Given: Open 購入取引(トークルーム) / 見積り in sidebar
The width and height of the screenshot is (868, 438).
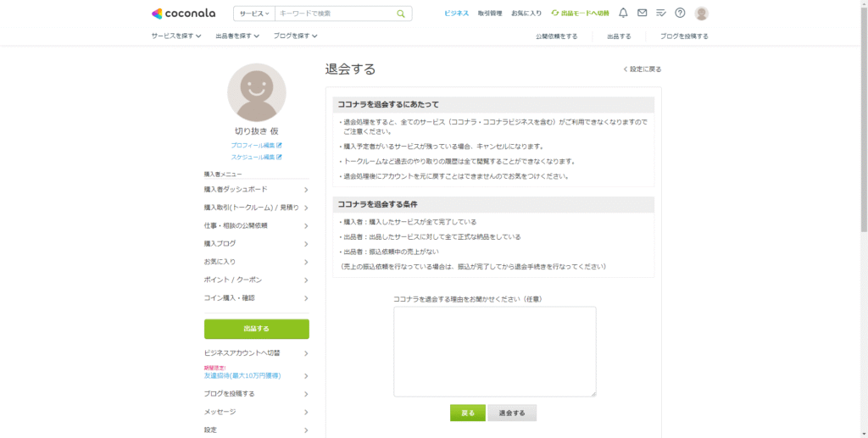Looking at the screenshot, I should [x=256, y=208].
